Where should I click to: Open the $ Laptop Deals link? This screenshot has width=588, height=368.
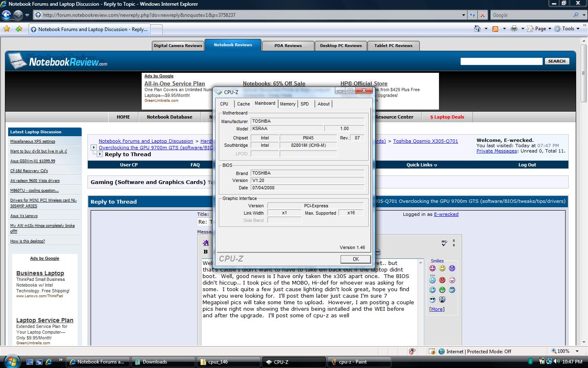447,117
